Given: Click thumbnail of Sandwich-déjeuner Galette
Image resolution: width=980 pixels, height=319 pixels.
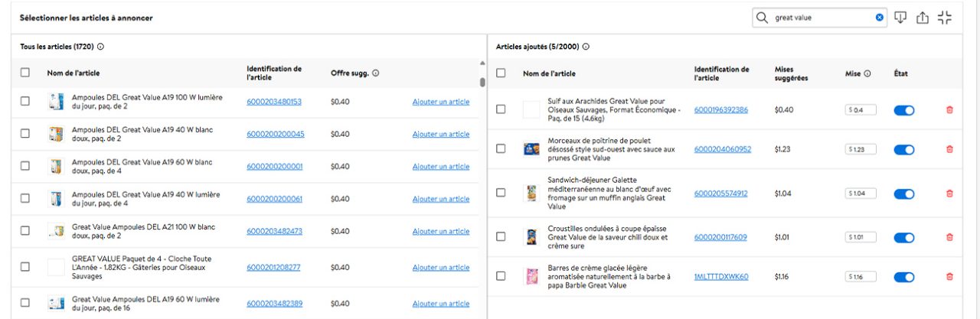Looking at the screenshot, I should [531, 194].
